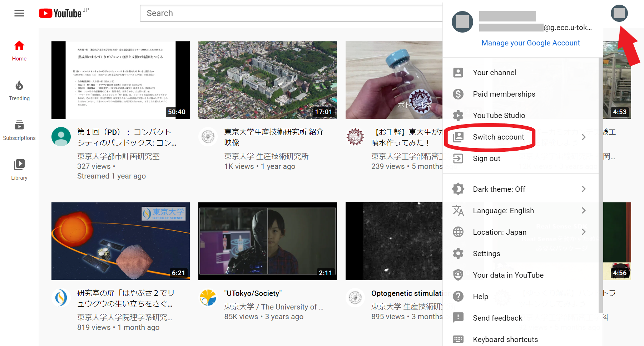Screen dimensions: 644x346
Task: Open video title 東京大学生産技術研究所 紹介映像
Action: (274, 137)
